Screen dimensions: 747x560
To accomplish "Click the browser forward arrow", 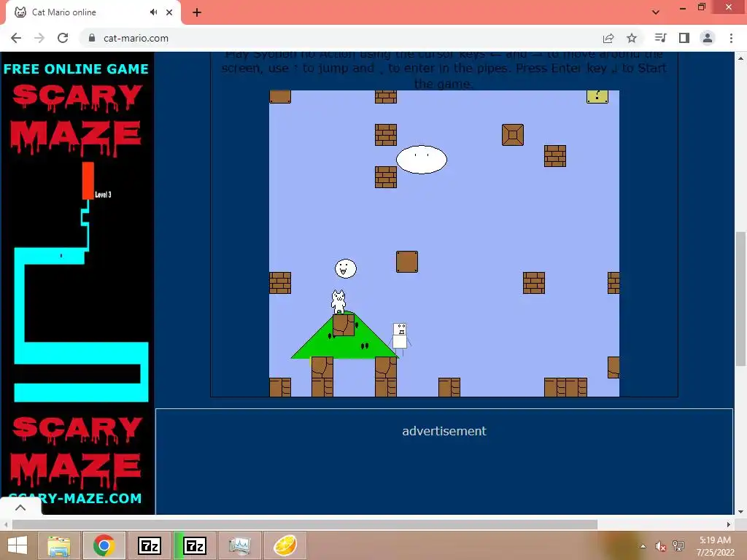I will tap(39, 38).
